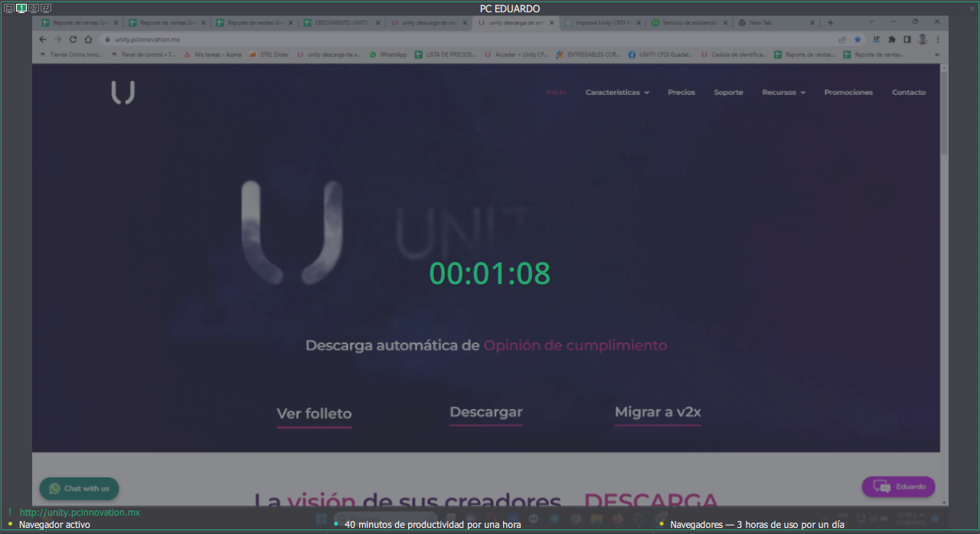980x534 pixels.
Task: Open the Chrome three-dot menu
Action: (938, 39)
